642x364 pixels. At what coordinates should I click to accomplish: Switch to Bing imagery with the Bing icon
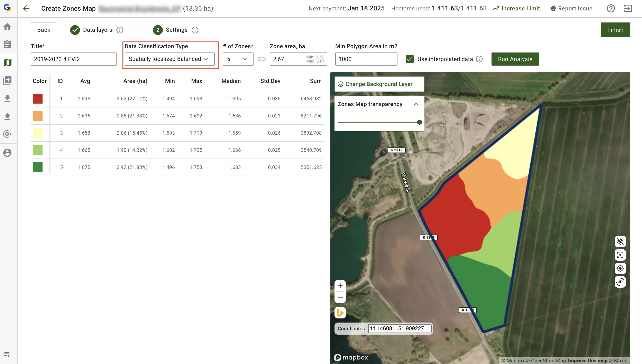(x=340, y=313)
